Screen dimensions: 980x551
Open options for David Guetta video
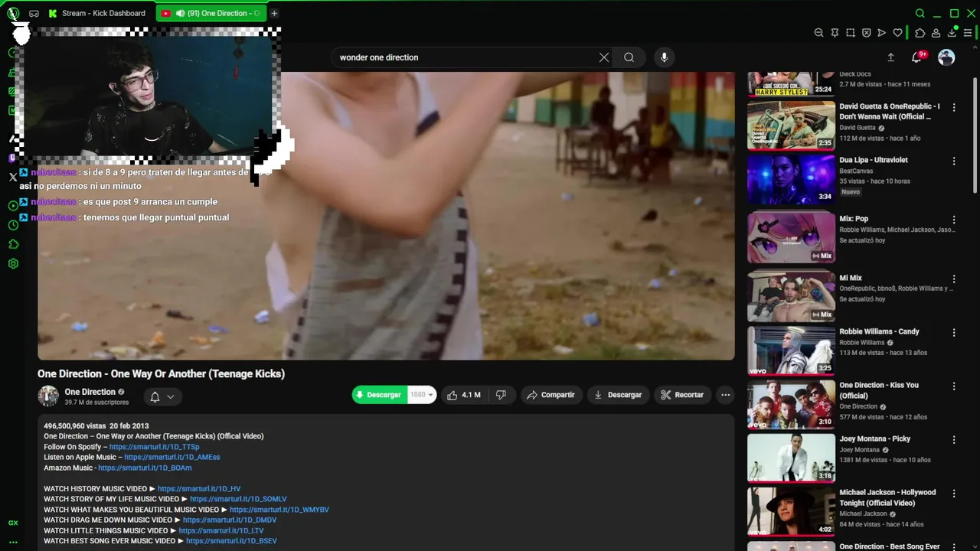pyautogui.click(x=954, y=108)
